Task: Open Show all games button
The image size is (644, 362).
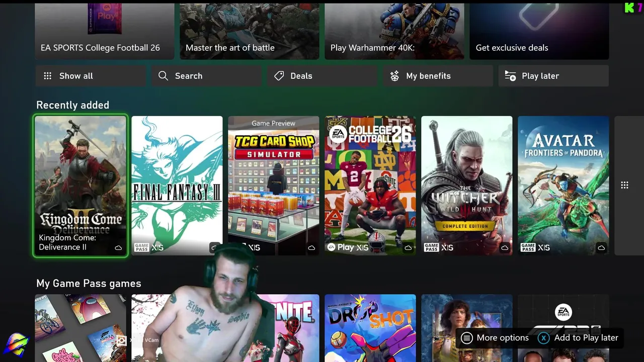Action: 91,76
